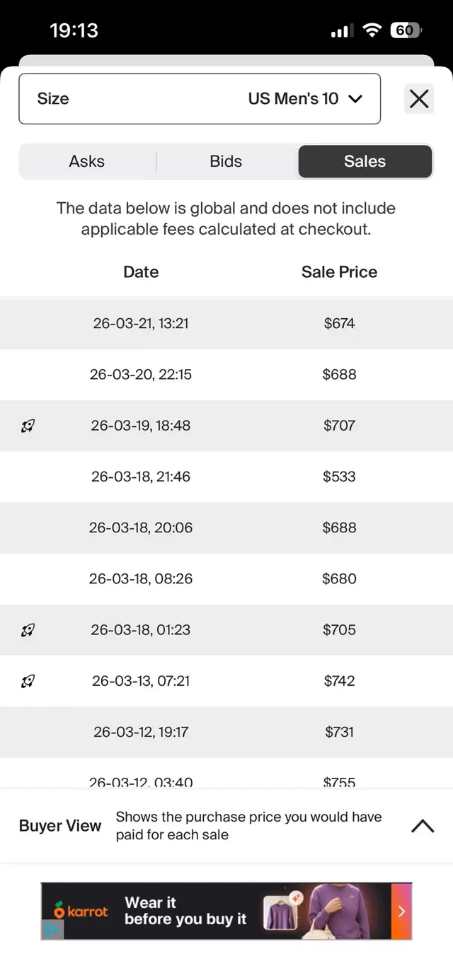The image size is (453, 980).
Task: Select the $533 sale price entry
Action: pos(339,477)
